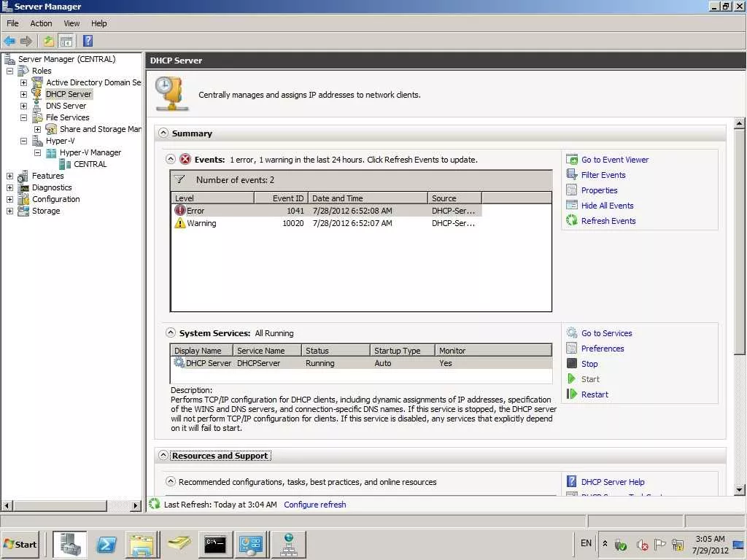Collapse the File Services tree node
Image resolution: width=747 pixels, height=560 pixels.
point(23,117)
